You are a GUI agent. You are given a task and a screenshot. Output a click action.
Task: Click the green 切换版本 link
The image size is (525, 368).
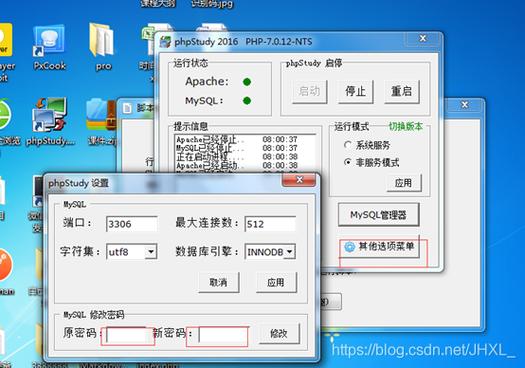click(405, 127)
